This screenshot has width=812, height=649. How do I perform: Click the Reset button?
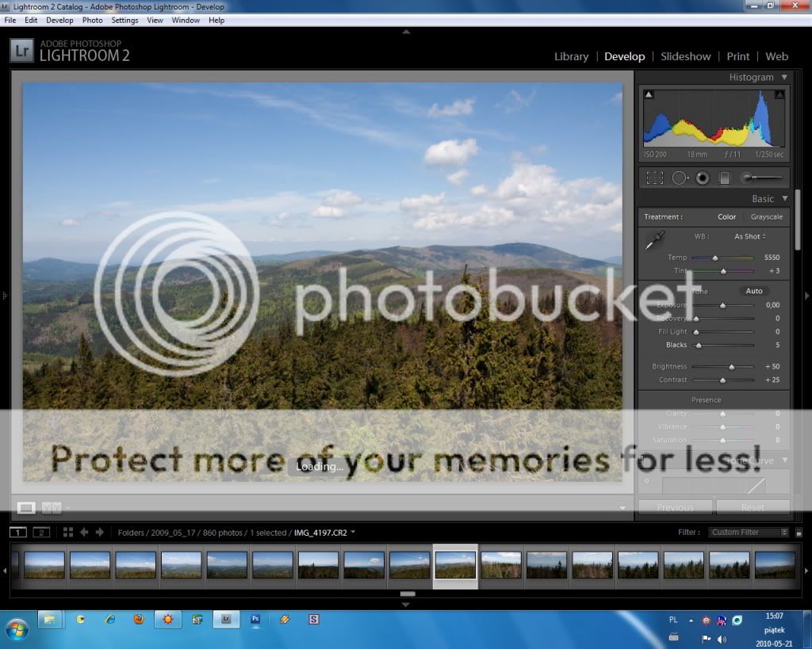[753, 507]
